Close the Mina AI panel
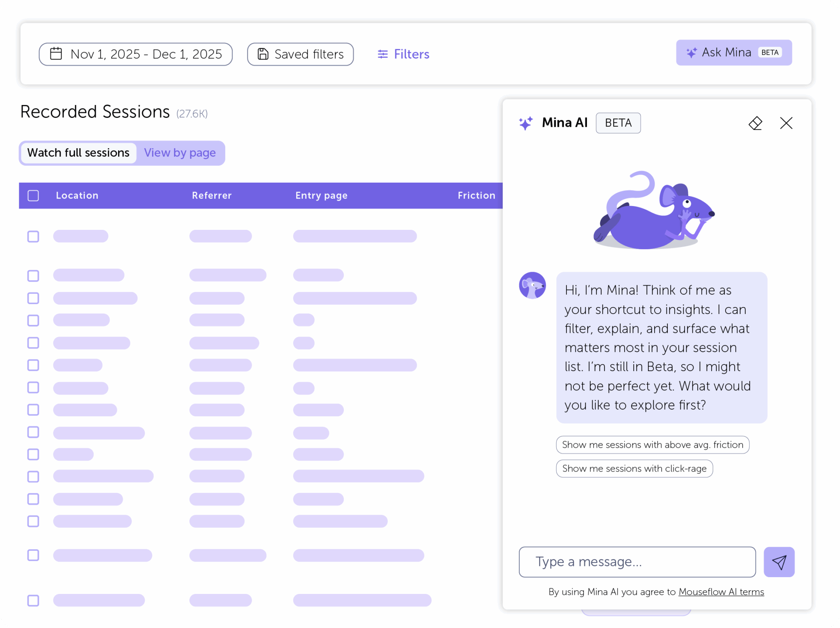 tap(786, 123)
